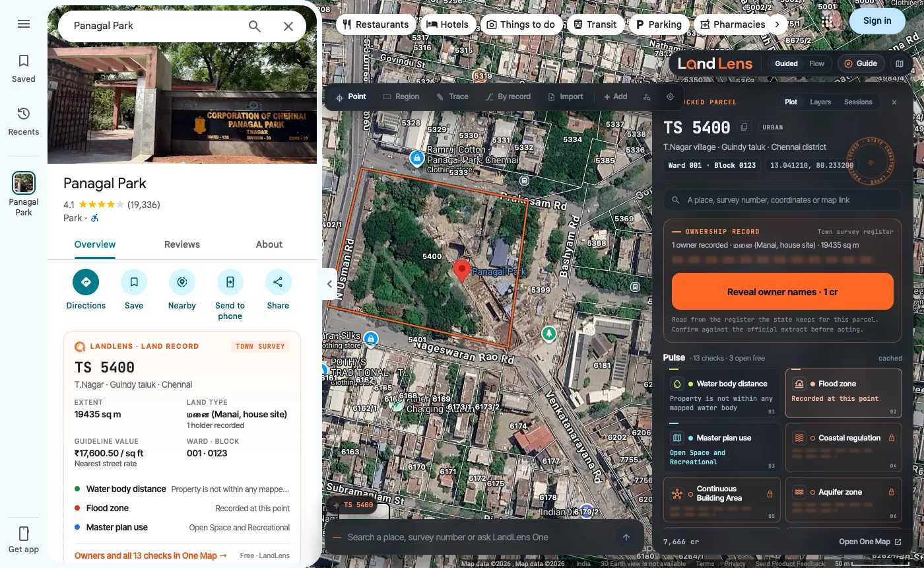Open the About tab
Viewport: 924px width, 568px height.
(x=269, y=244)
